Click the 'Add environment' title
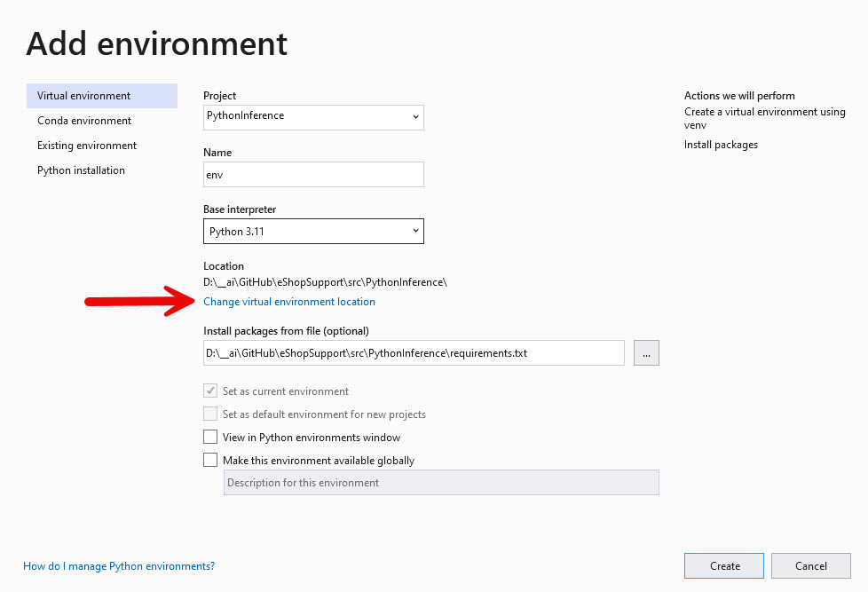 pyautogui.click(x=157, y=43)
